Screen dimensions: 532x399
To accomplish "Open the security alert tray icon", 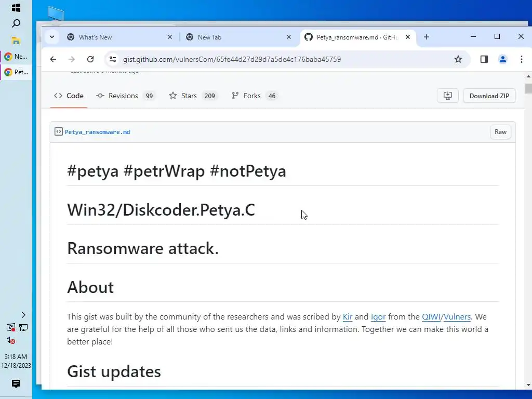I will 11,327.
